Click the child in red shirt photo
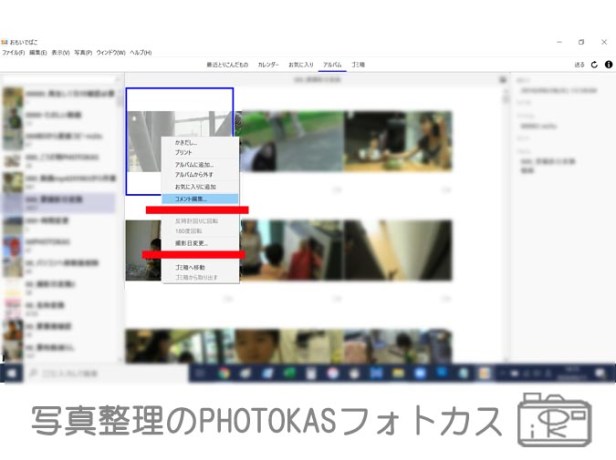The height and width of the screenshot is (460, 616). pos(291,250)
